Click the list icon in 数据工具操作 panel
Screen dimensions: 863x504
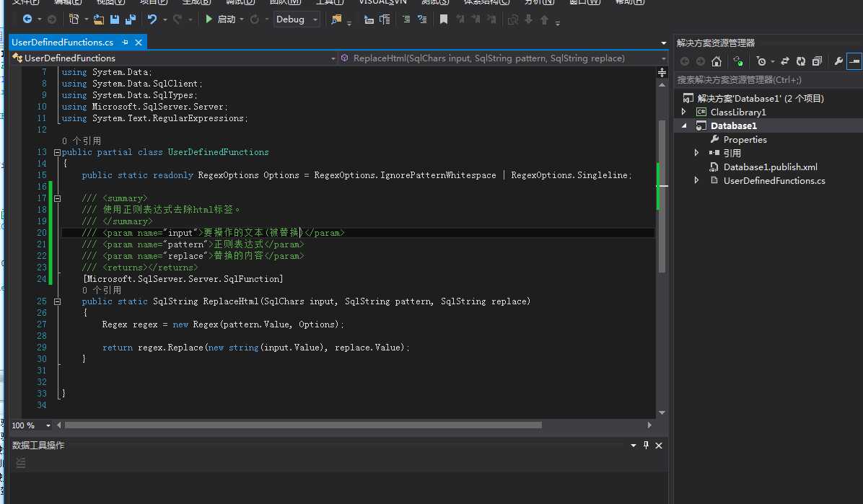tap(21, 464)
